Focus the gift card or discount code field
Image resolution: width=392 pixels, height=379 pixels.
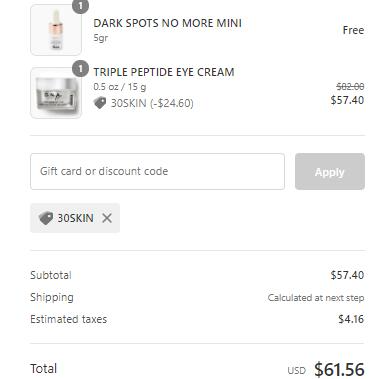point(157,172)
